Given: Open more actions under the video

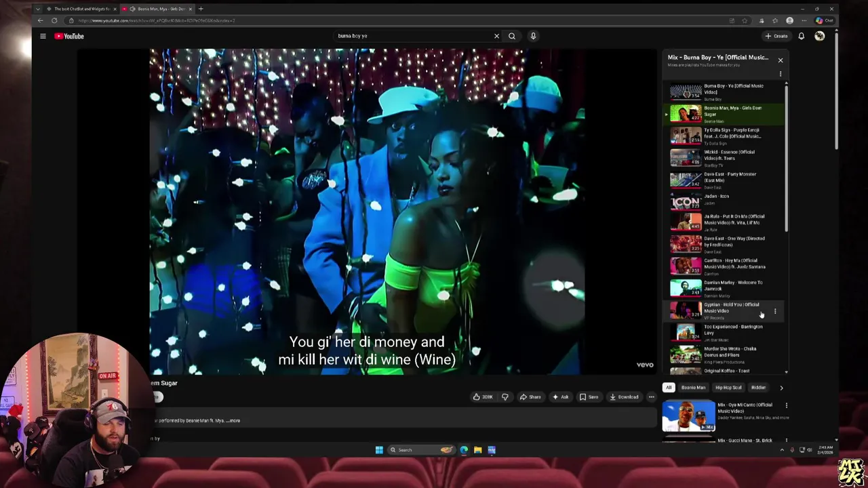Looking at the screenshot, I should (651, 396).
